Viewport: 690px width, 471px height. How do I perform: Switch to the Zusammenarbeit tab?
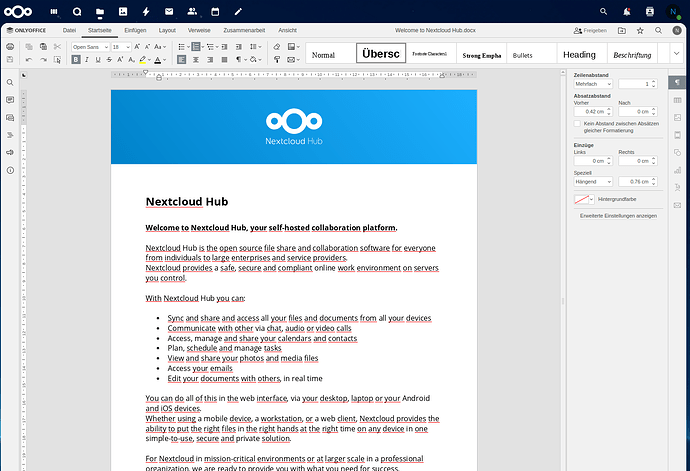click(244, 30)
